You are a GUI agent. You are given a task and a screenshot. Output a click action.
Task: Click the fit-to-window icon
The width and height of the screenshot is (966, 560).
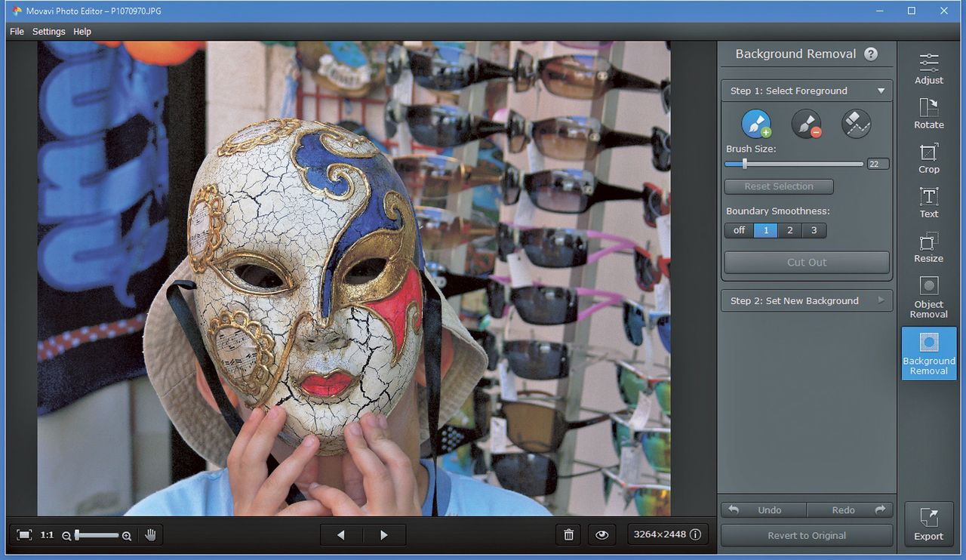[x=24, y=535]
